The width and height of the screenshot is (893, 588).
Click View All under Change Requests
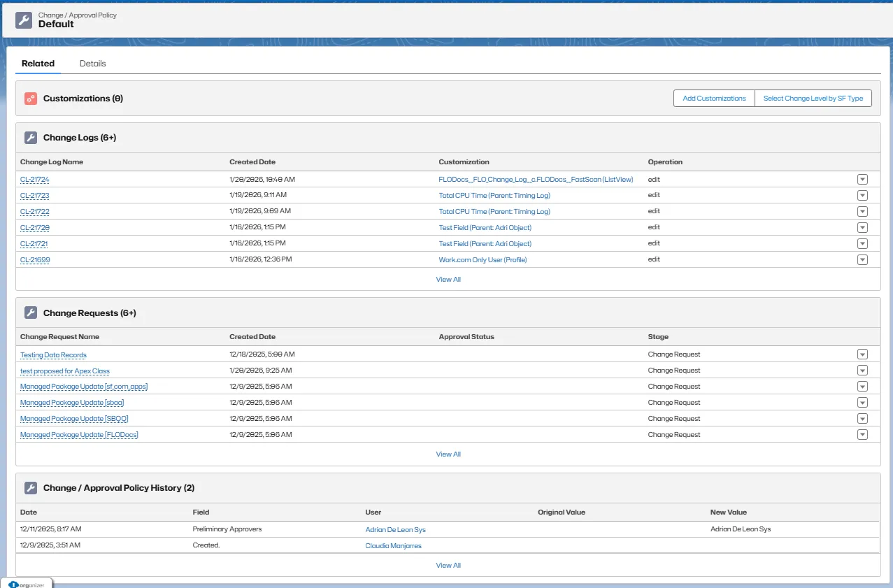click(448, 454)
